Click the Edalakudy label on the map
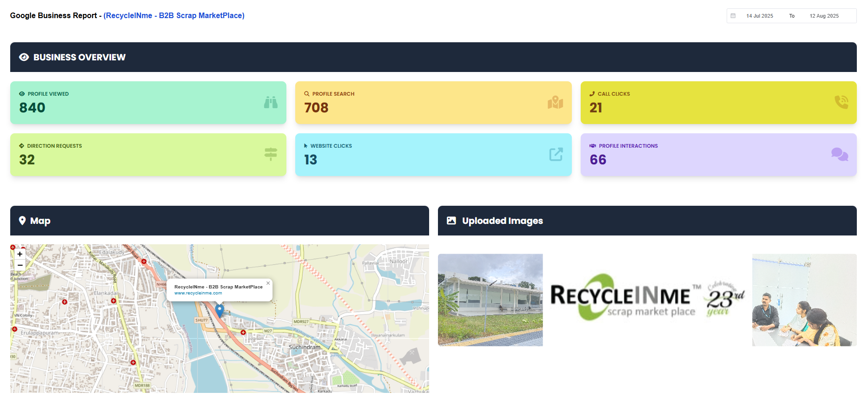Image resolution: width=868 pixels, height=405 pixels. [x=112, y=252]
